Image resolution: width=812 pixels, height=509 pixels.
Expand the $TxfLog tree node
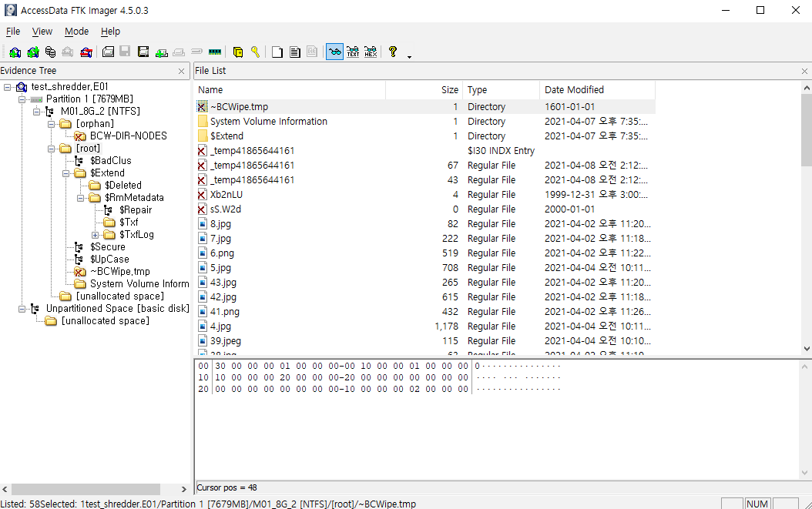95,235
